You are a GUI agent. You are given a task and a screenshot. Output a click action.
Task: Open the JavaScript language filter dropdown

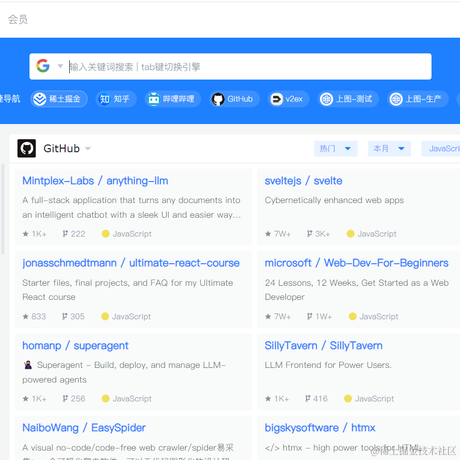tap(441, 148)
